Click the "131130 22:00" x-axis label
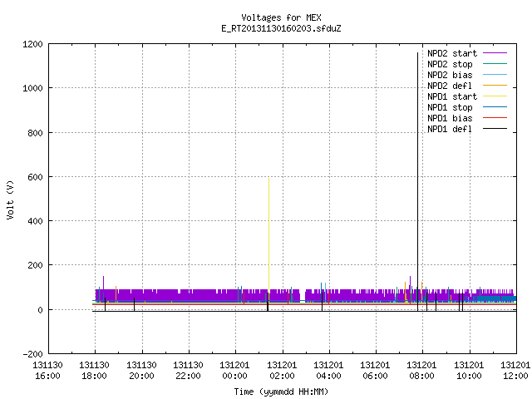The height and width of the screenshot is (399, 532). [189, 371]
